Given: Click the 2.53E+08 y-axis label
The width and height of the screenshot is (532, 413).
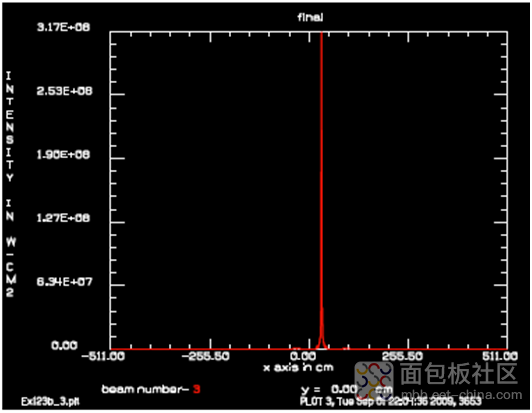Looking at the screenshot, I should pos(64,91).
